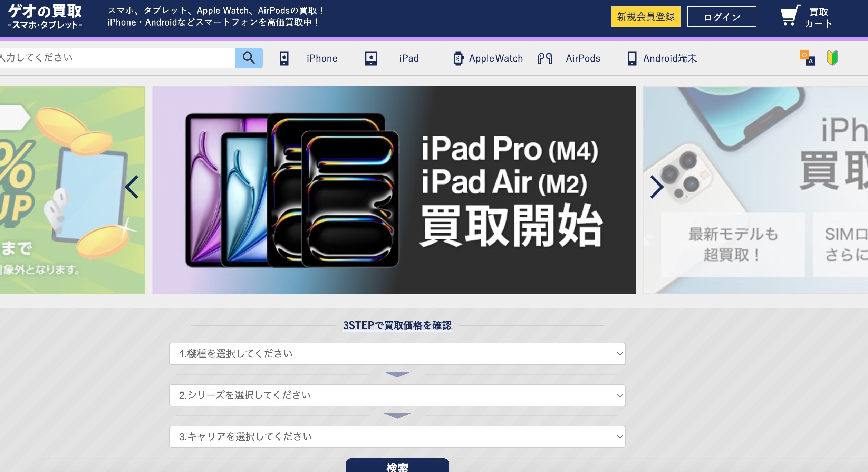Screen dimensions: 868x472
Task: Open the iPhone category menu
Action: click(x=313, y=58)
